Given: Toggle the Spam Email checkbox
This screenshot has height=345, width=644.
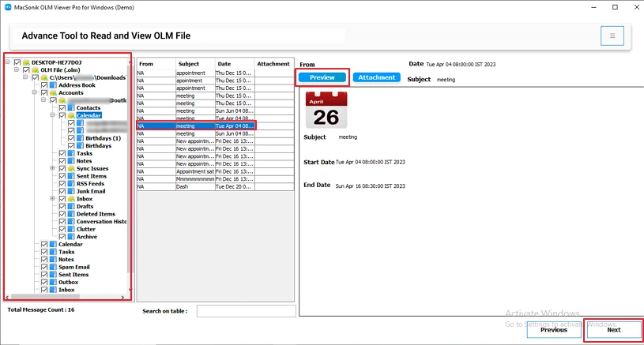Looking at the screenshot, I should point(44,267).
